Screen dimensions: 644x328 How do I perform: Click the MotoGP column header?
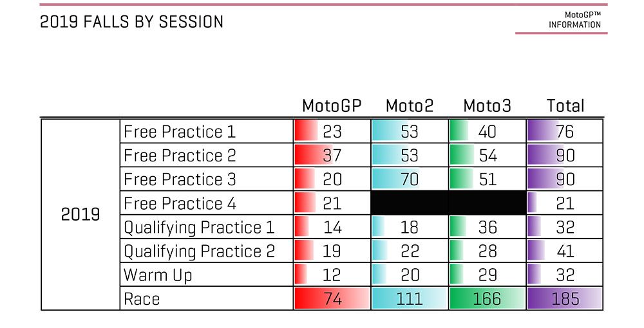[332, 106]
